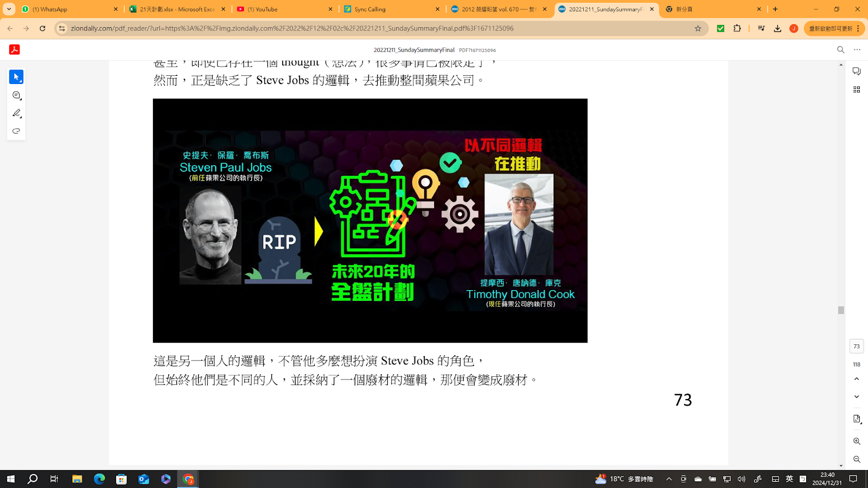This screenshot has width=868, height=488.
Task: Open the page display options
Action: pyautogui.click(x=857, y=419)
